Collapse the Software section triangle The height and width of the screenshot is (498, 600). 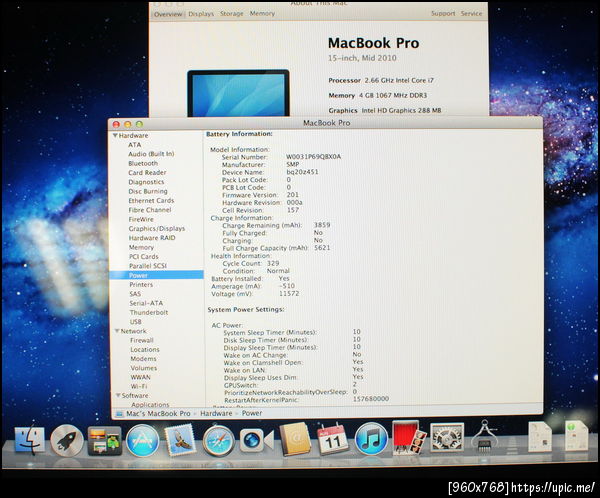tap(118, 395)
